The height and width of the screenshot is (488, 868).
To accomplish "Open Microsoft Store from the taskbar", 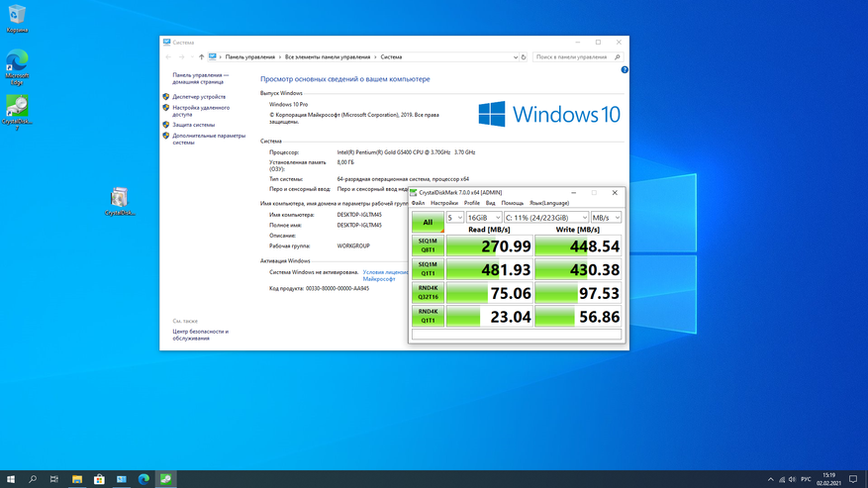I will [99, 479].
